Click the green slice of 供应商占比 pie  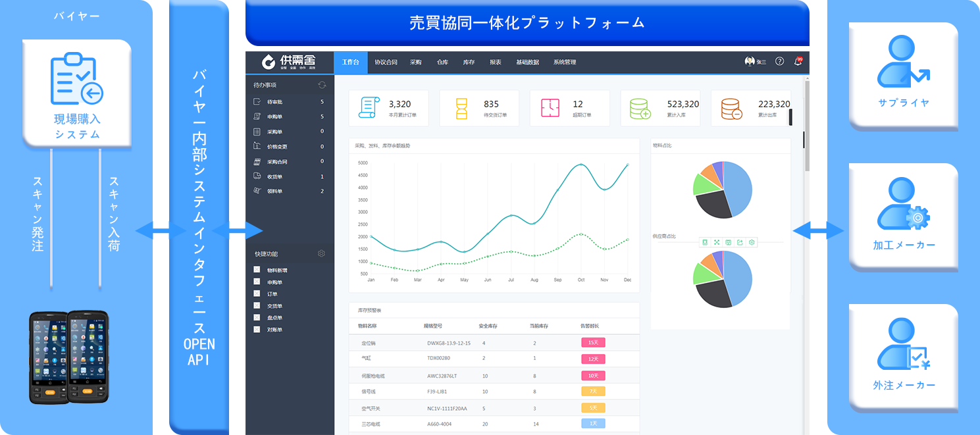coord(706,274)
